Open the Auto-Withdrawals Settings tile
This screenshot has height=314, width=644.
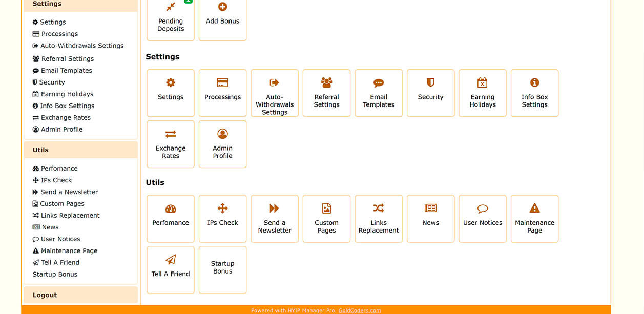click(x=275, y=93)
